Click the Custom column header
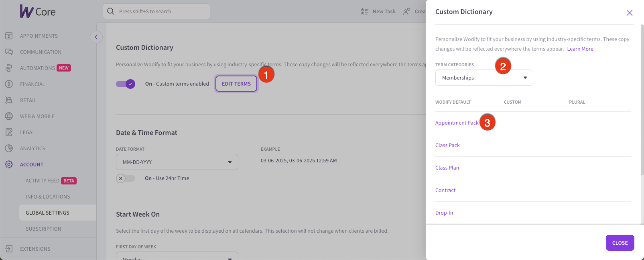This screenshot has height=260, width=644. 513,102
